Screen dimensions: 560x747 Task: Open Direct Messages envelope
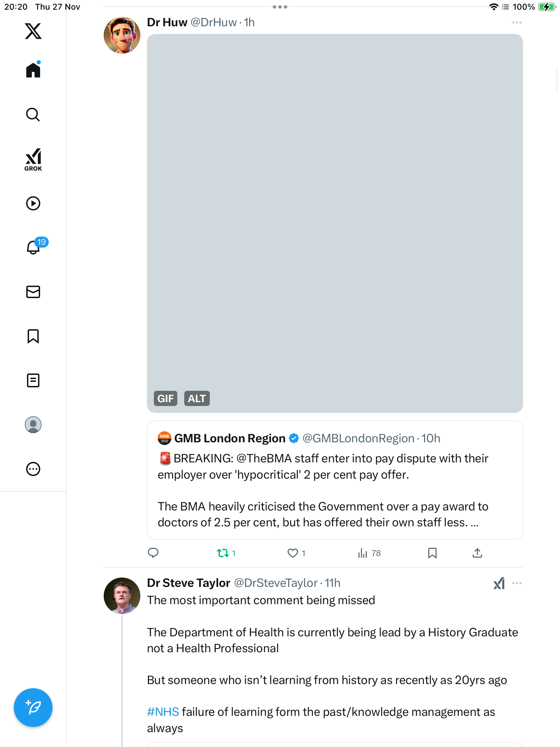[x=33, y=292]
